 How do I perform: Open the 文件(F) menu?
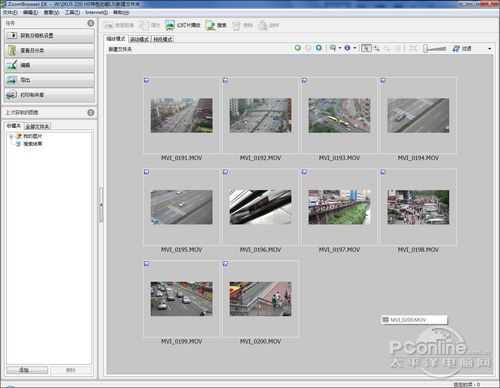10,12
